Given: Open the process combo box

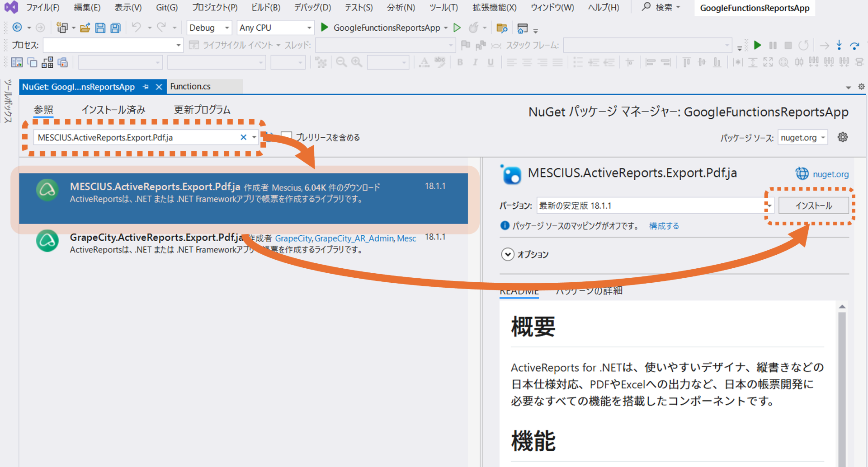Looking at the screenshot, I should pyautogui.click(x=113, y=45).
